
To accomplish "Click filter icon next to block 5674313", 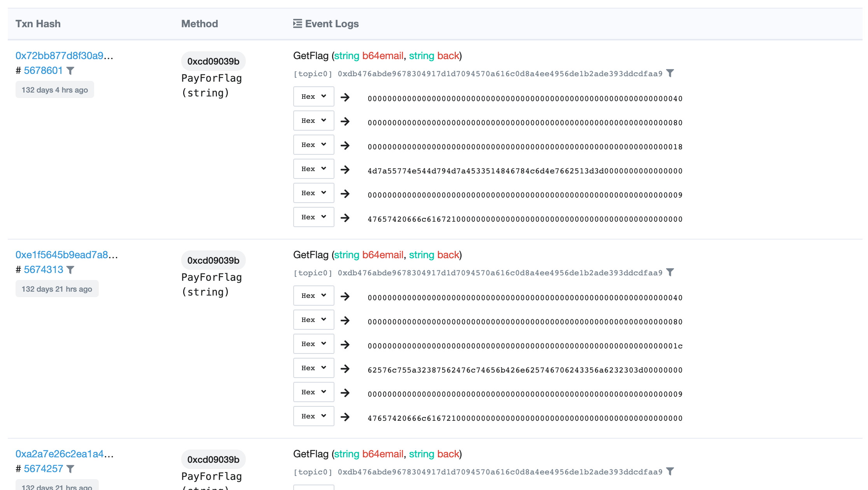I will [x=70, y=270].
